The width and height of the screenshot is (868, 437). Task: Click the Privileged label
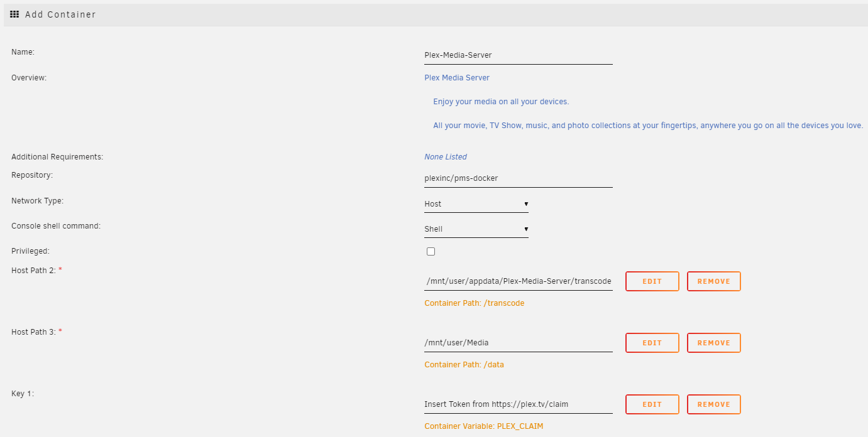click(30, 251)
